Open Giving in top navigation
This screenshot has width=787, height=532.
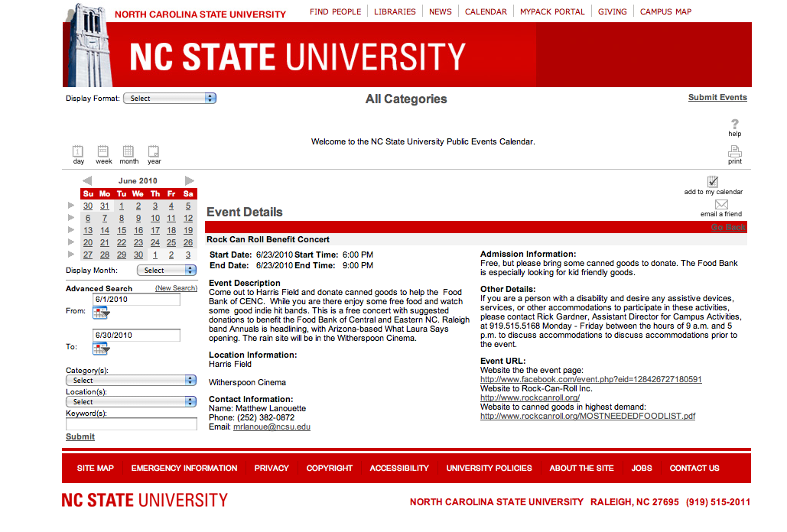pos(613,11)
